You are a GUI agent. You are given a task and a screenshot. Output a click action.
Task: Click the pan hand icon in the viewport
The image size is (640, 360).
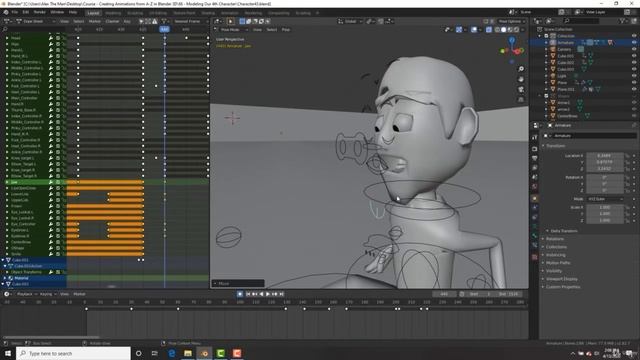tap(521, 79)
